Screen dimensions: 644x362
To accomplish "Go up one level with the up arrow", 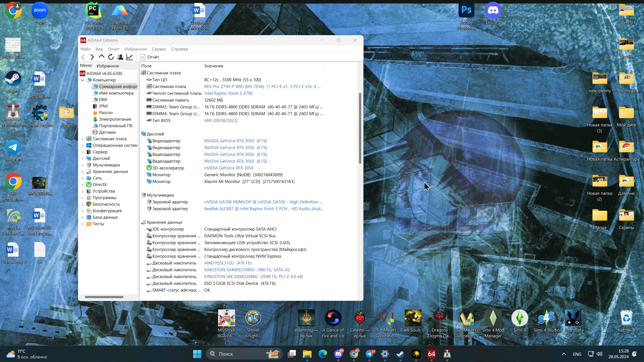I will [101, 57].
